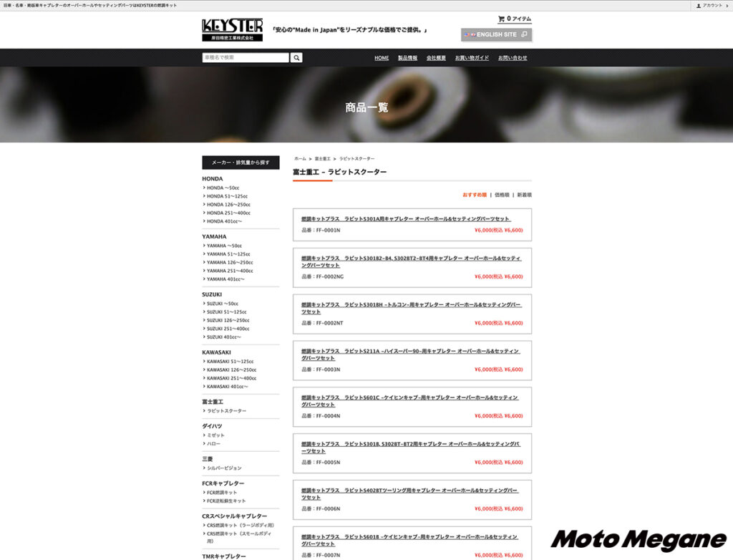Select おすすめ順 sort option

[x=474, y=195]
